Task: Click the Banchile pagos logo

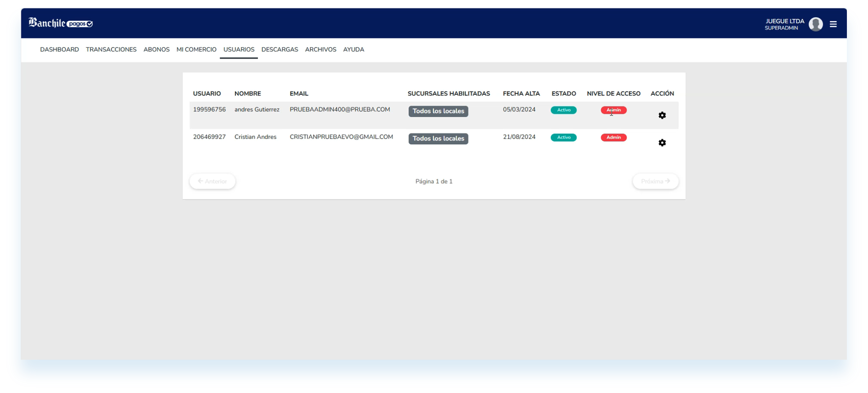Action: click(x=61, y=23)
